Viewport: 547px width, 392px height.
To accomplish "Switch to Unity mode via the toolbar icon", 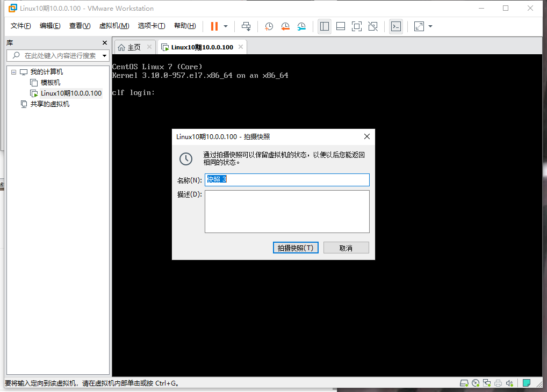I will pyautogui.click(x=372, y=26).
